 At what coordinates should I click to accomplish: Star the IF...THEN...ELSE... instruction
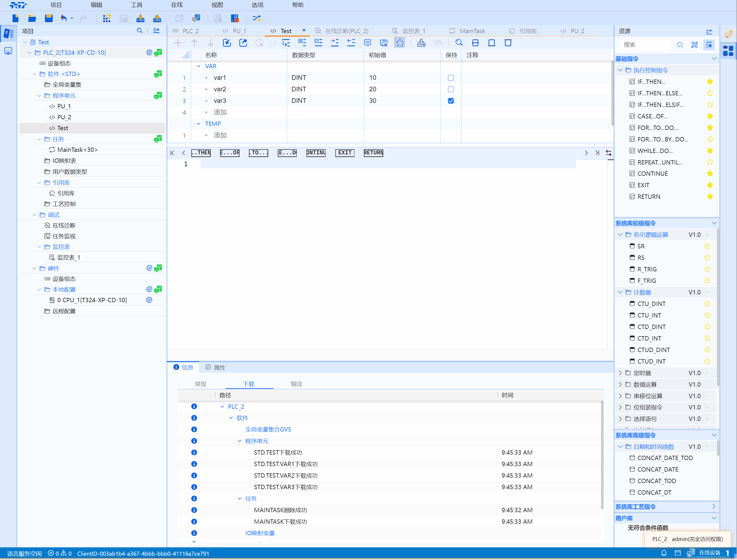pos(710,93)
